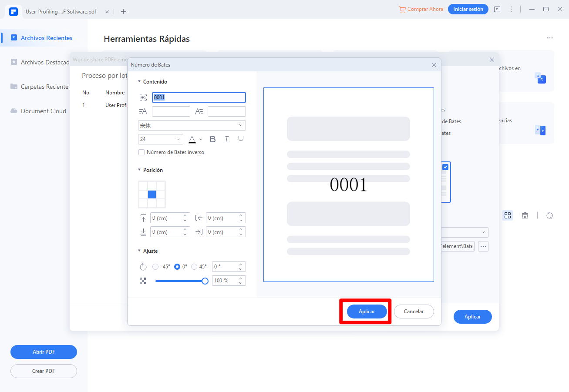Click the rotation icon in Ajuste
569x392 pixels.
coord(143,267)
